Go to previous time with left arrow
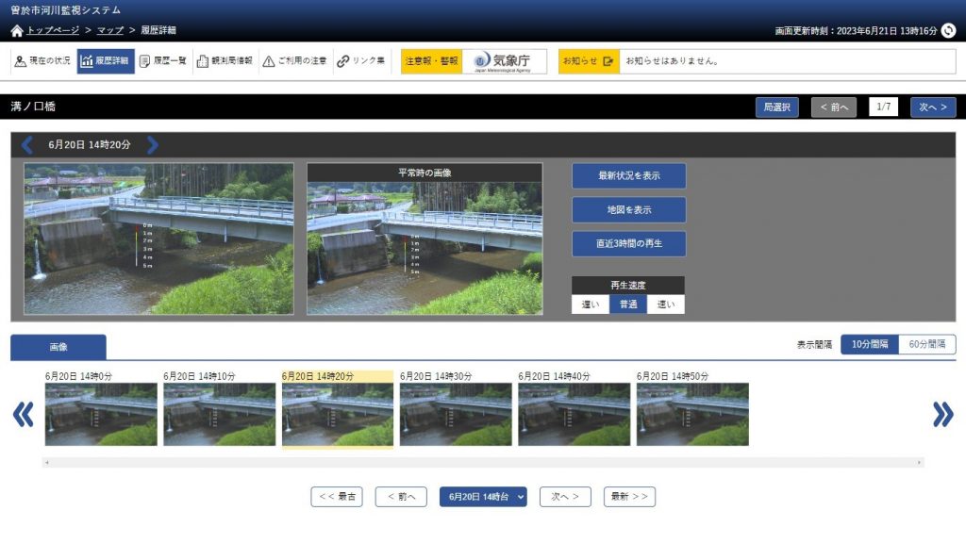Image resolution: width=966 pixels, height=560 pixels. click(x=26, y=145)
